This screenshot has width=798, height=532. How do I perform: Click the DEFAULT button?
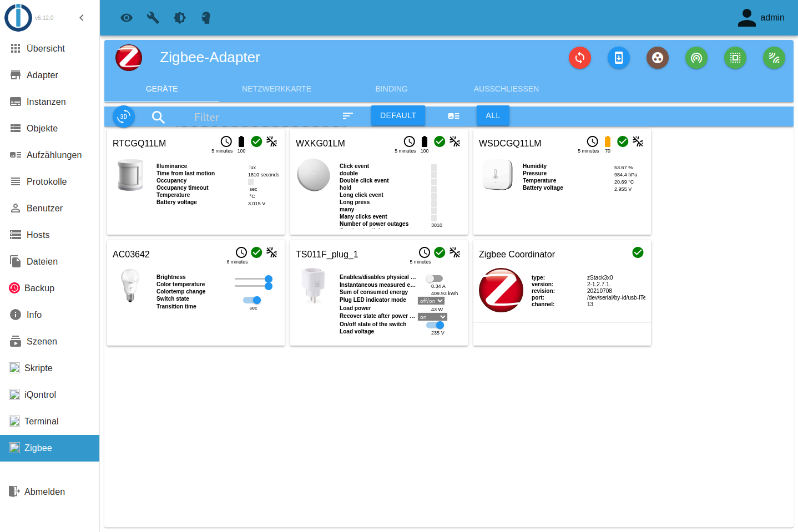[x=398, y=115]
